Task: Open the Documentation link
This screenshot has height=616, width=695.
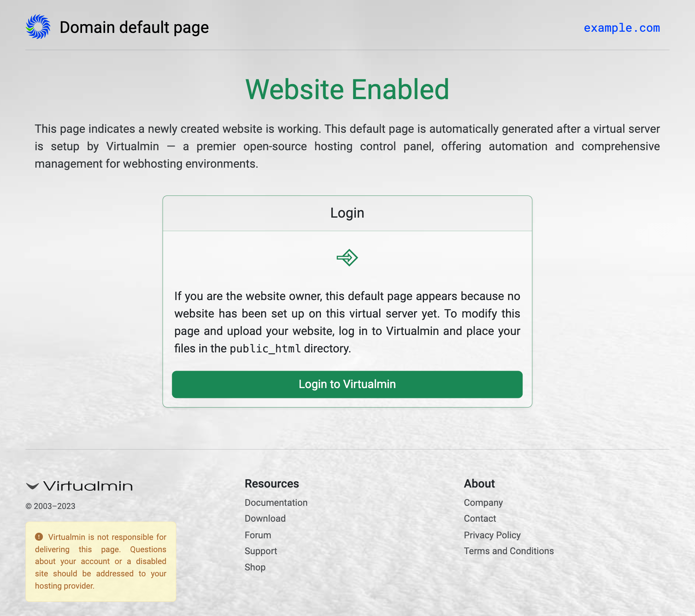Action: pos(276,503)
